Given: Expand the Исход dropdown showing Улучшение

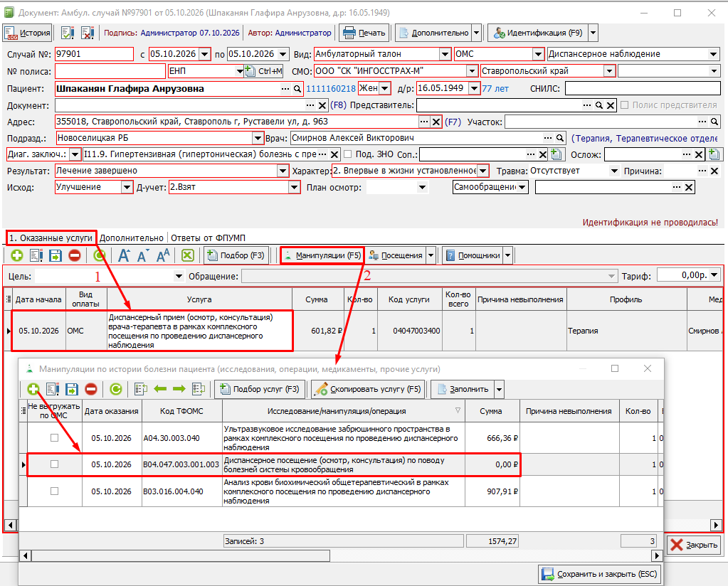Looking at the screenshot, I should (127, 188).
